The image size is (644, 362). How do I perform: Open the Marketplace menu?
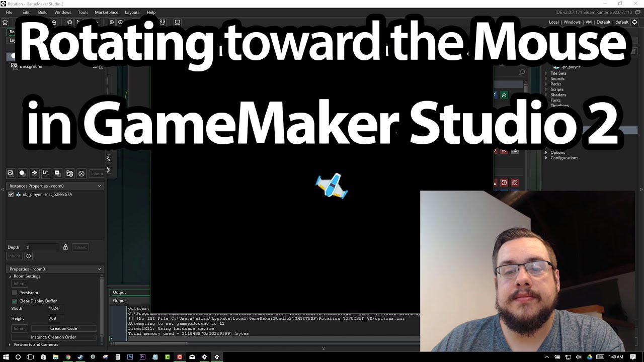coord(107,12)
